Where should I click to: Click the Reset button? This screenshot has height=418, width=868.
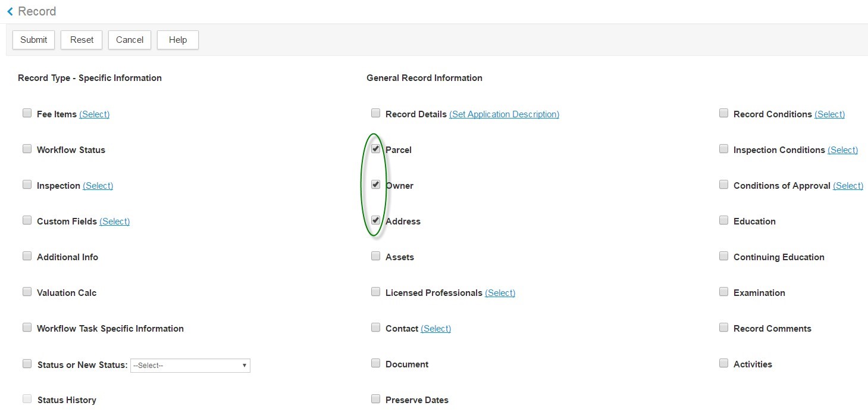[x=82, y=40]
